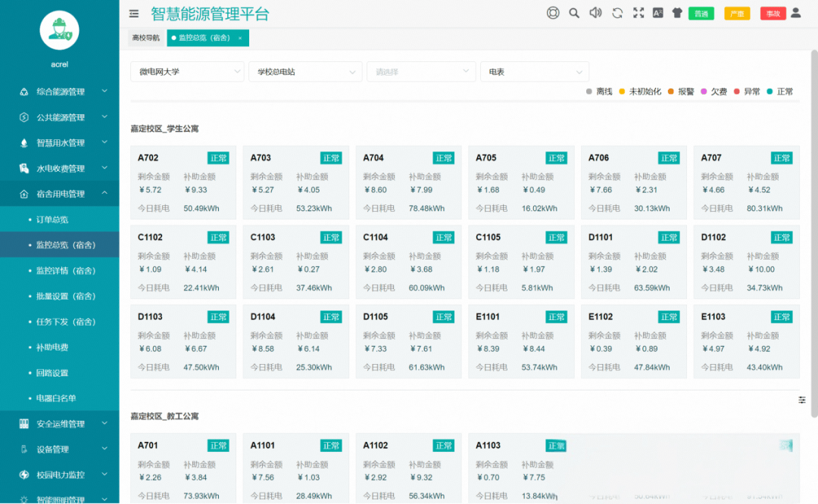Close the 监控总览（宿舍） tab

coord(240,38)
